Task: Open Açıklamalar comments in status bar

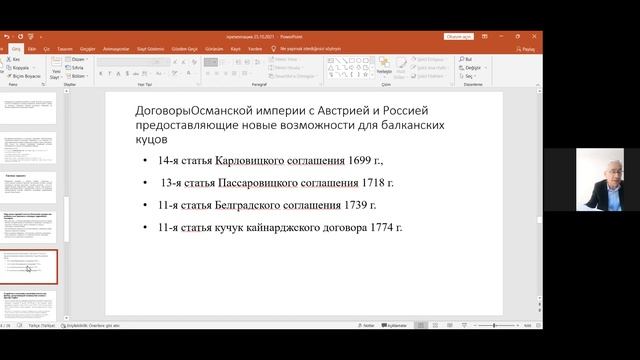Action: click(394, 326)
